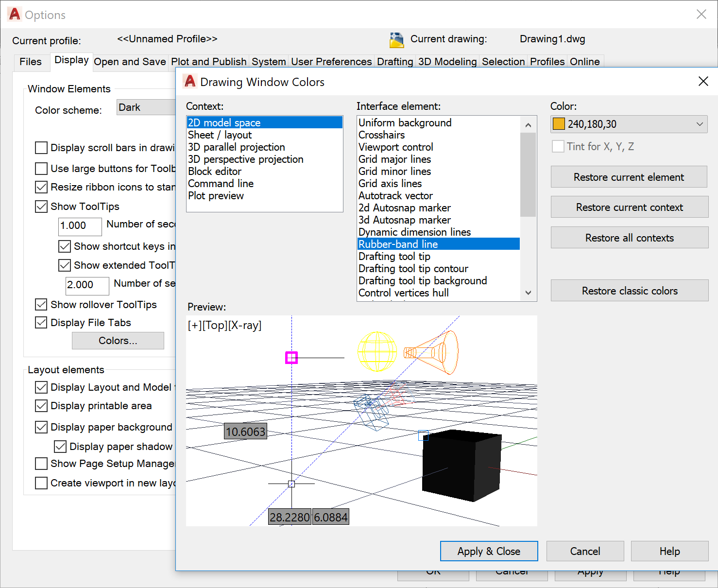
Task: Click the extended ToolTip delay field 2.000
Action: (x=87, y=285)
